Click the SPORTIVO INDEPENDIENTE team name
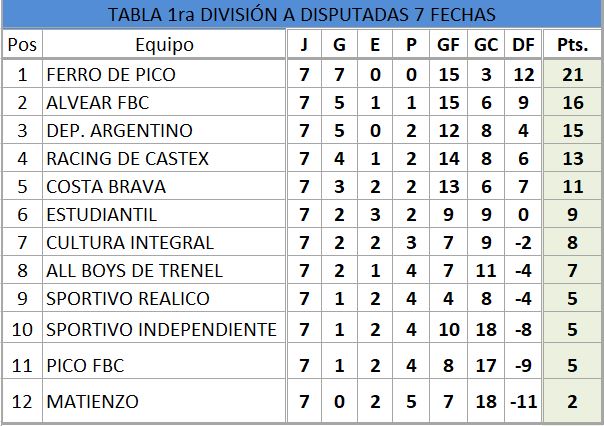Viewport: 604px width, 426px height. [161, 329]
